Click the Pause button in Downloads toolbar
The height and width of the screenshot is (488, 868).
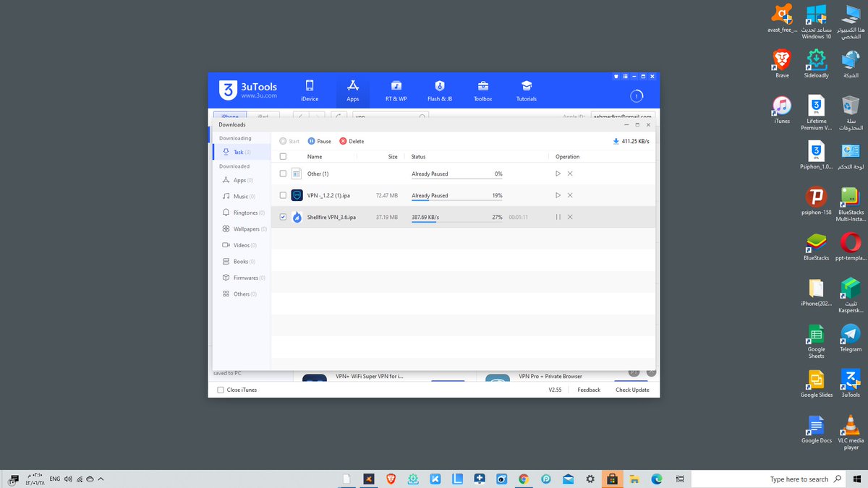(319, 141)
